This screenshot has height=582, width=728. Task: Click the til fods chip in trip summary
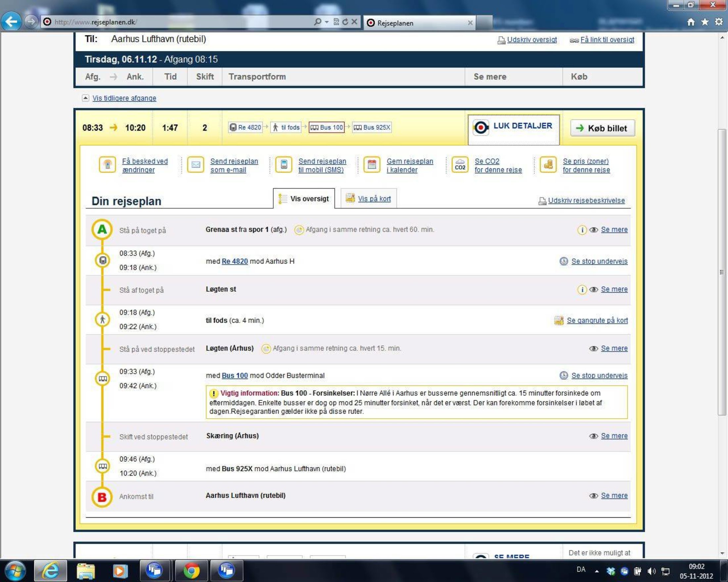pyautogui.click(x=286, y=128)
